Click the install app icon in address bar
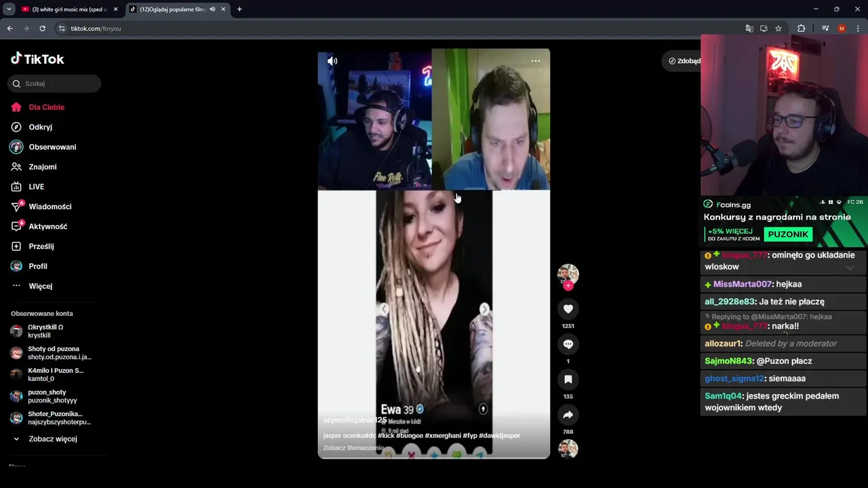 click(764, 28)
